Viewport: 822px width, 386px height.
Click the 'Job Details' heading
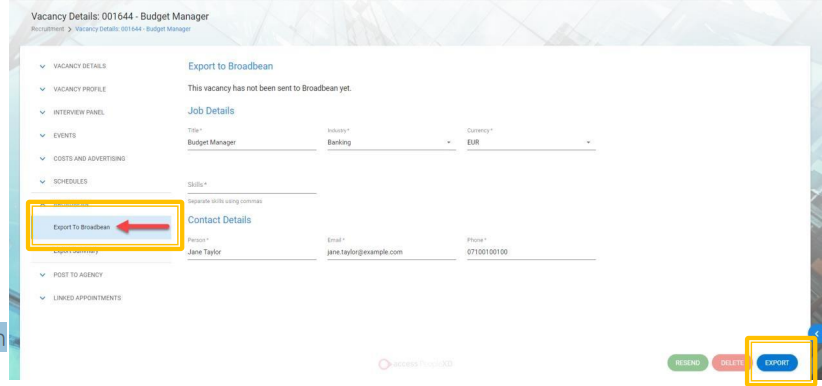pos(211,111)
